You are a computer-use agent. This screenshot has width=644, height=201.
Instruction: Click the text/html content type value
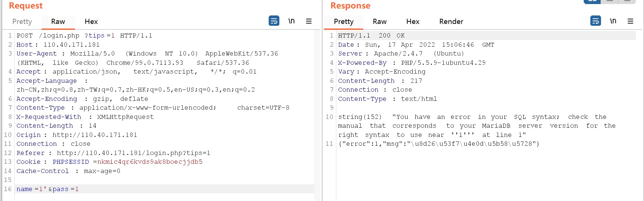click(419, 99)
